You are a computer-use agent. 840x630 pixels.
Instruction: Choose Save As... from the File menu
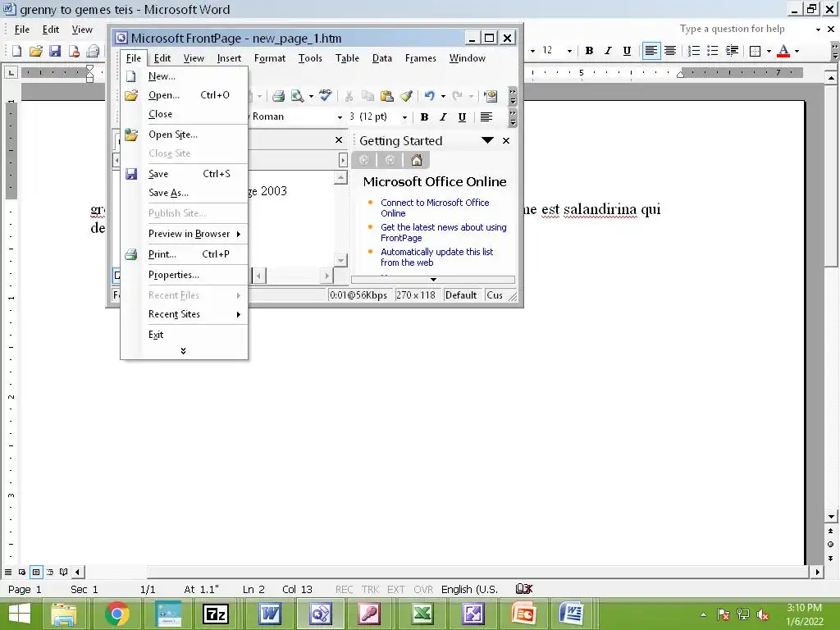pos(184,193)
